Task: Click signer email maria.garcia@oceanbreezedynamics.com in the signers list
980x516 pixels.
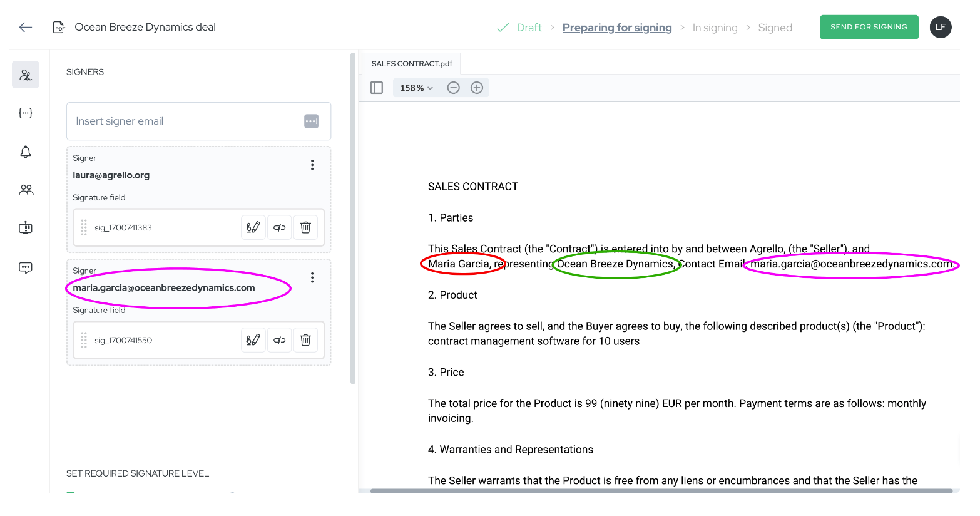Action: point(164,288)
